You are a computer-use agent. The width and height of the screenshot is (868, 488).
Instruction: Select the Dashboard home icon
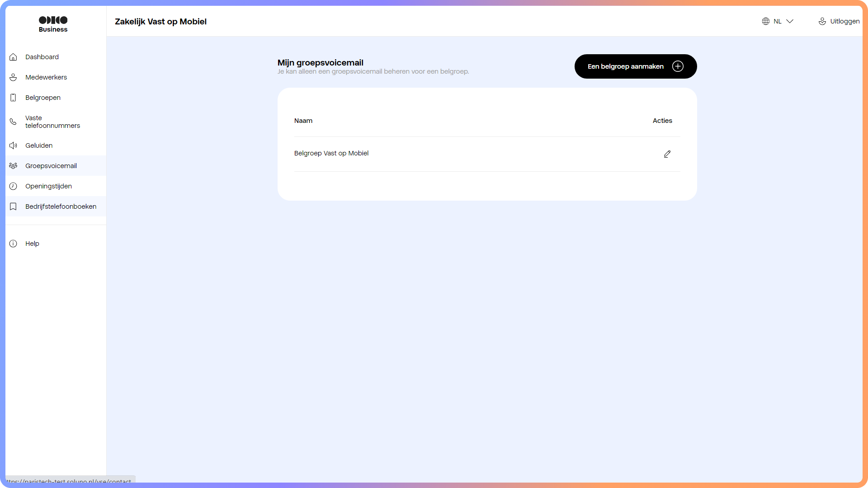click(13, 57)
